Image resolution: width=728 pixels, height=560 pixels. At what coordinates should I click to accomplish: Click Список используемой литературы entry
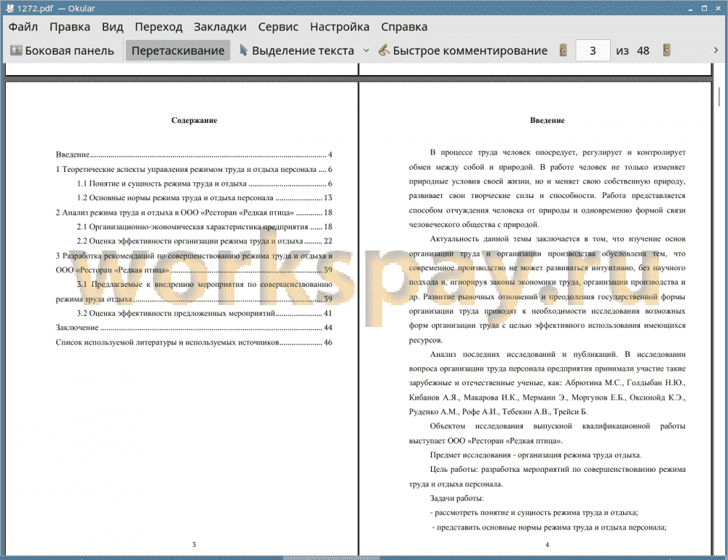(194, 342)
